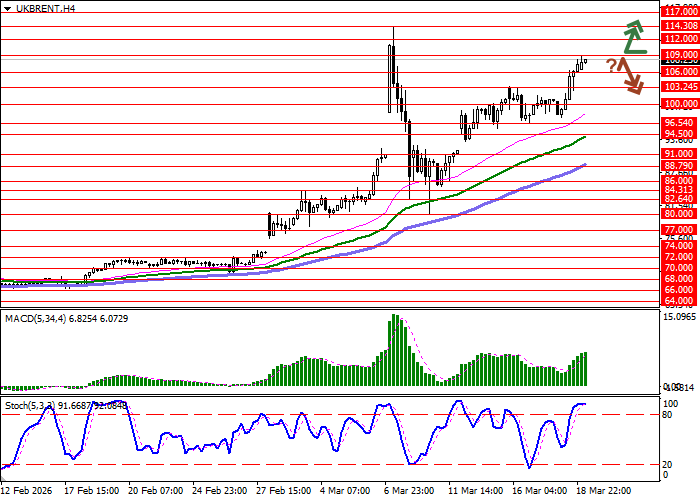
Task: Click the brown downward arrow marker
Action: coord(629,76)
